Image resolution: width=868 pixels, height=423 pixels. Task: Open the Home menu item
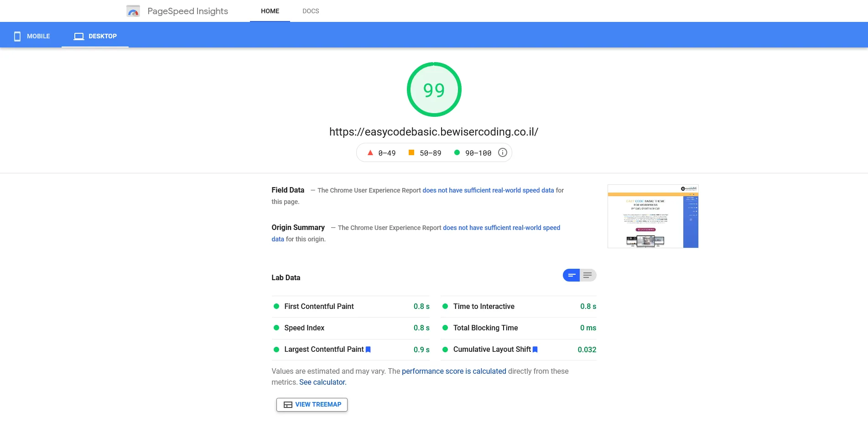coord(270,11)
